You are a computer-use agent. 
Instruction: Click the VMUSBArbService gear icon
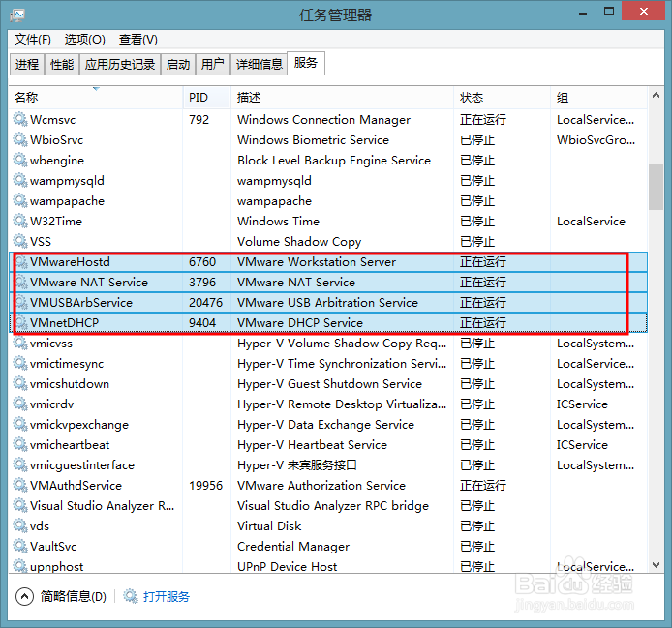[20, 302]
